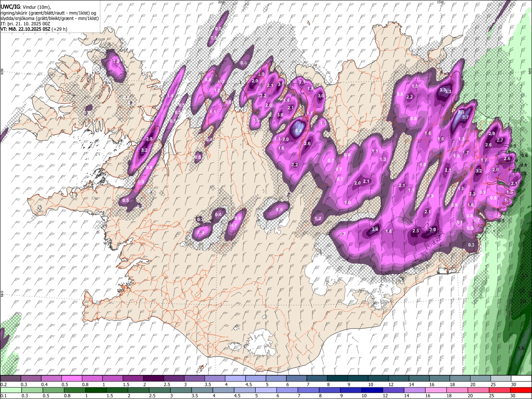The image size is (532, 399).
Task: Select the darkest green rain-scale swatch labeled 1
Action: pyautogui.click(x=96, y=390)
